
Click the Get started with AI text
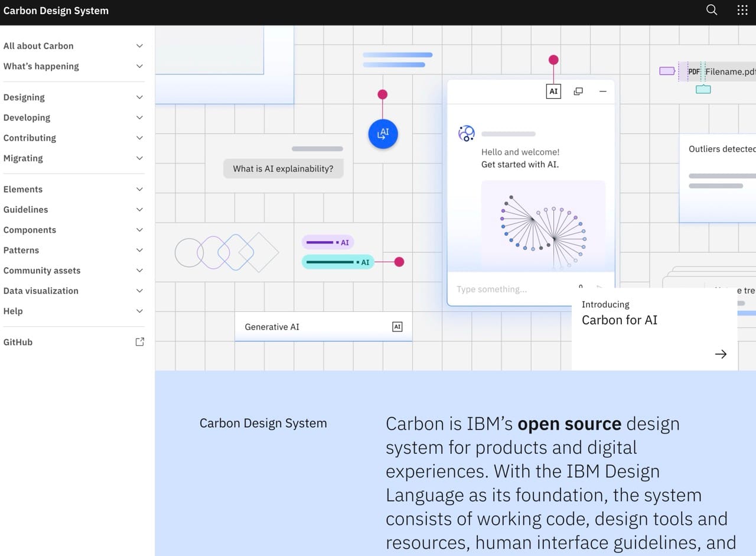pyautogui.click(x=520, y=164)
